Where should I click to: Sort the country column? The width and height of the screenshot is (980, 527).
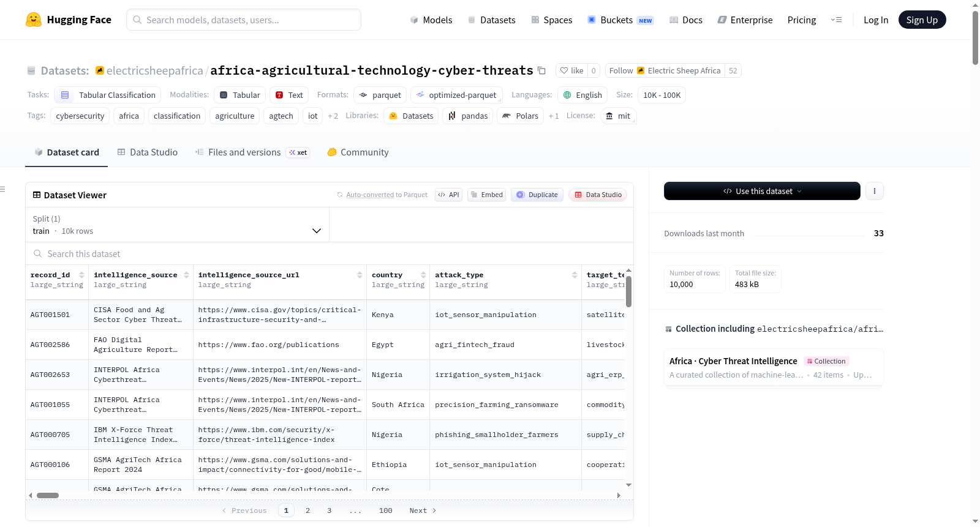pyautogui.click(x=423, y=275)
